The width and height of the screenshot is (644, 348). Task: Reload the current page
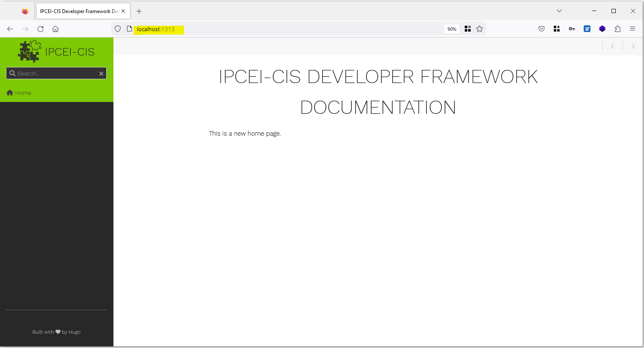40,29
